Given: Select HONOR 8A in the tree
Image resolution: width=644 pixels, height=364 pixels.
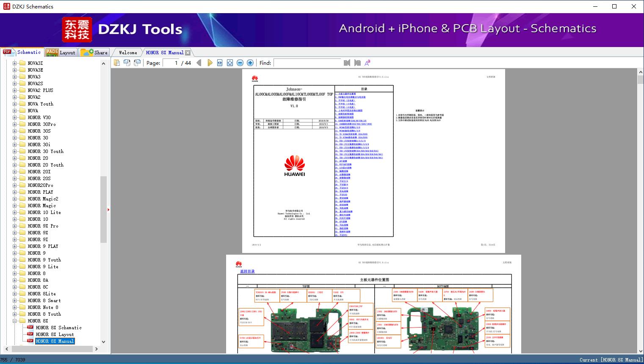Looking at the screenshot, I should (38, 280).
